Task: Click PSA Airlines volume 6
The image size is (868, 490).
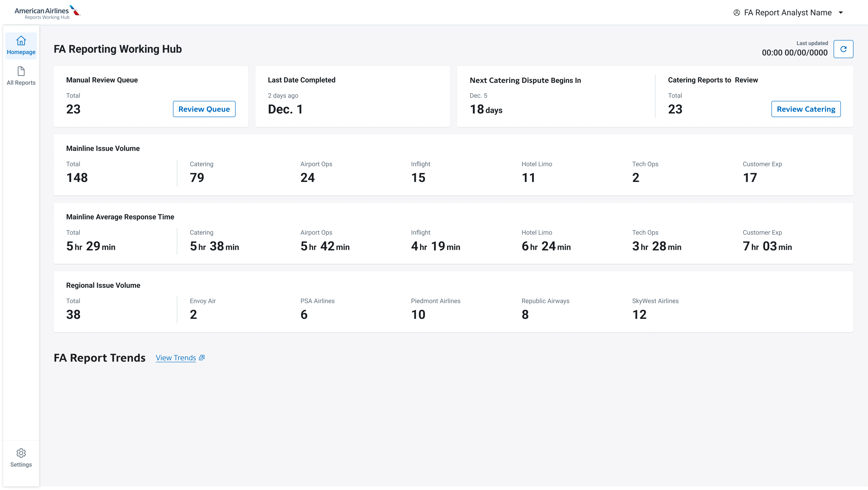Action: click(304, 315)
